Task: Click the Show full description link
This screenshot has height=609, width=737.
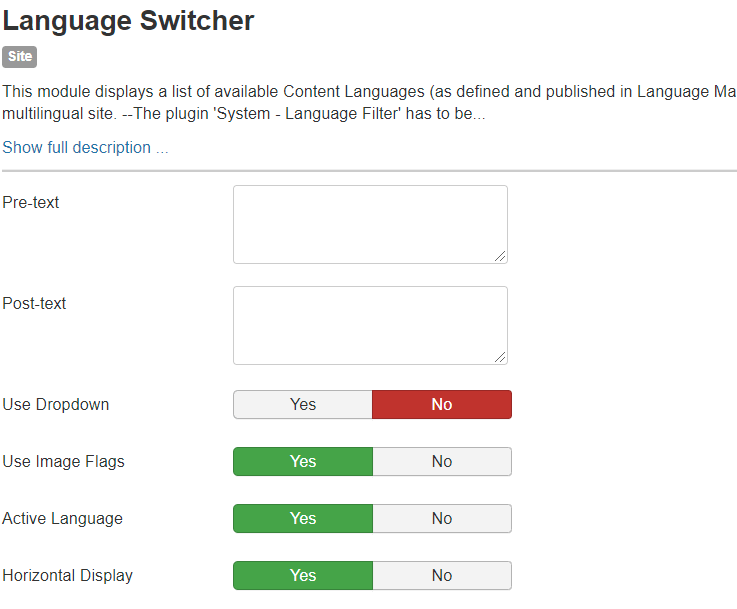Action: 85,148
